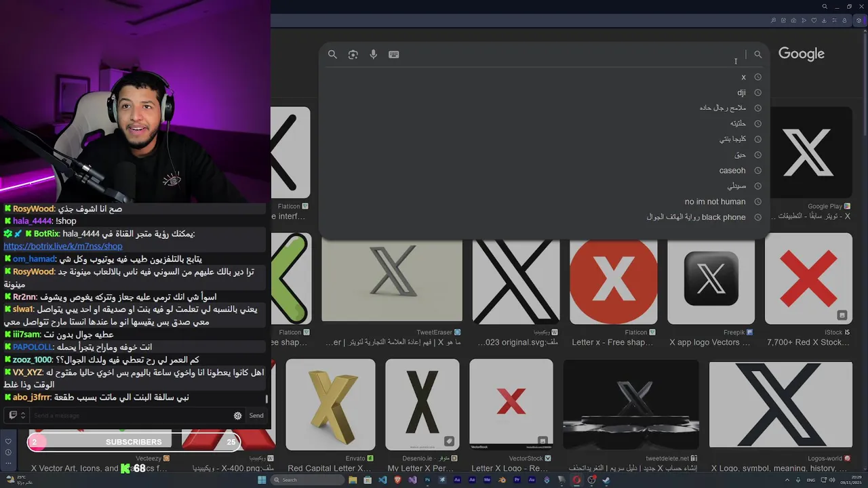Open the "7,700+ Red X Stock" result title
Image resolution: width=868 pixels, height=488 pixels.
(808, 343)
